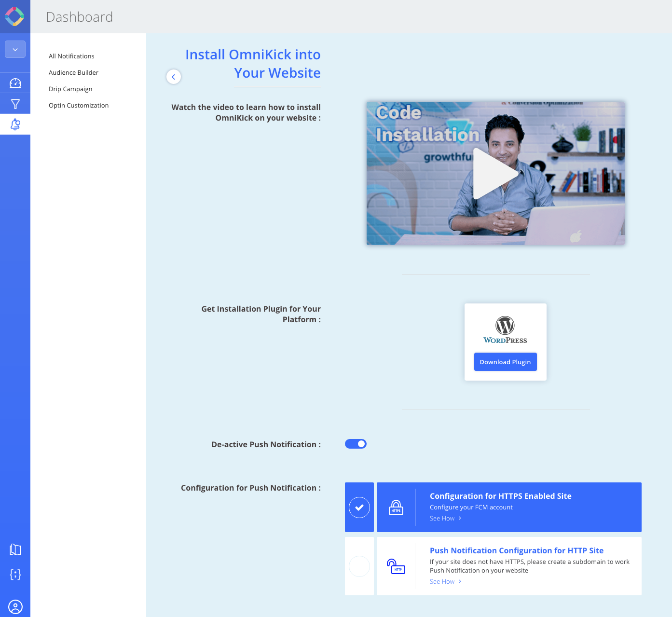Select the notification bell sidebar icon
The height and width of the screenshot is (617, 672).
(x=15, y=124)
